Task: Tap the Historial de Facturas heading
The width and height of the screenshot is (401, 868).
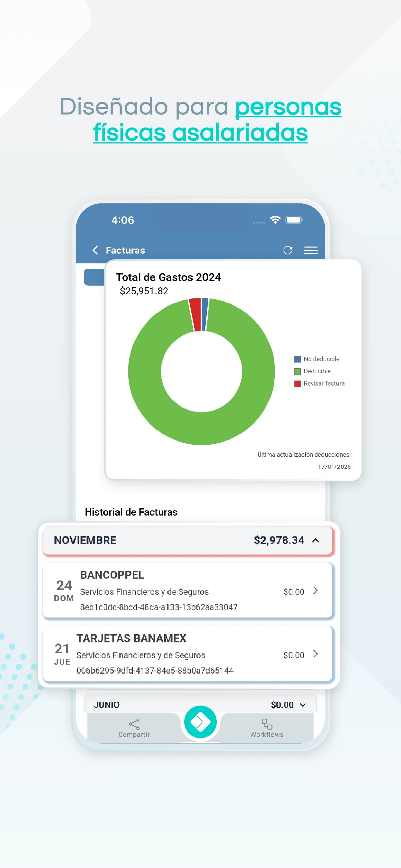Action: (131, 512)
